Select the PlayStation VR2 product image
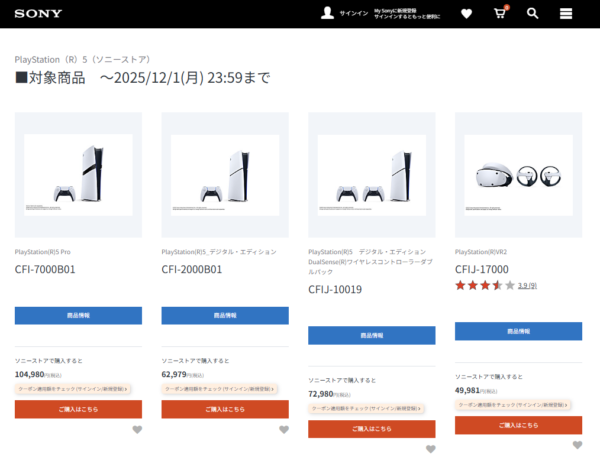Screen dimensions: 600x464 [518, 175]
